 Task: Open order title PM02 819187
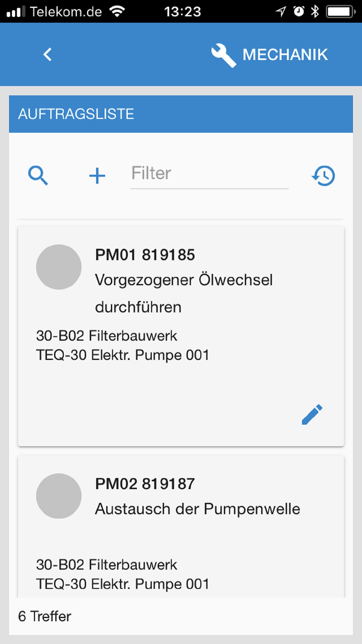pyautogui.click(x=145, y=484)
